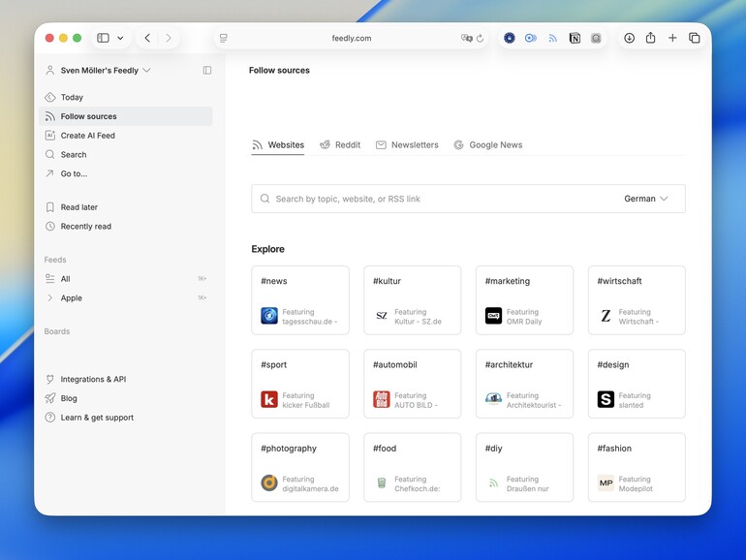Show Safari tab overview
Screen dimensions: 746x560
tap(694, 38)
